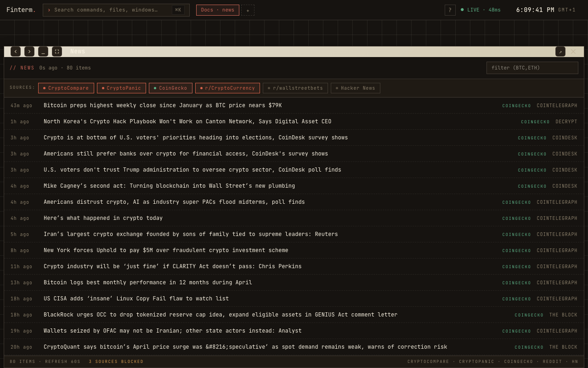Screen dimensions: 588x368
Task: Open US CISA Linux Copy Fail headline
Action: [x=136, y=299]
